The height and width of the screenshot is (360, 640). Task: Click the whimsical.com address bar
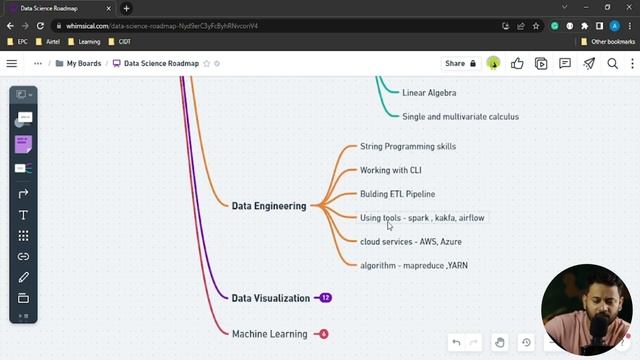pos(278,26)
